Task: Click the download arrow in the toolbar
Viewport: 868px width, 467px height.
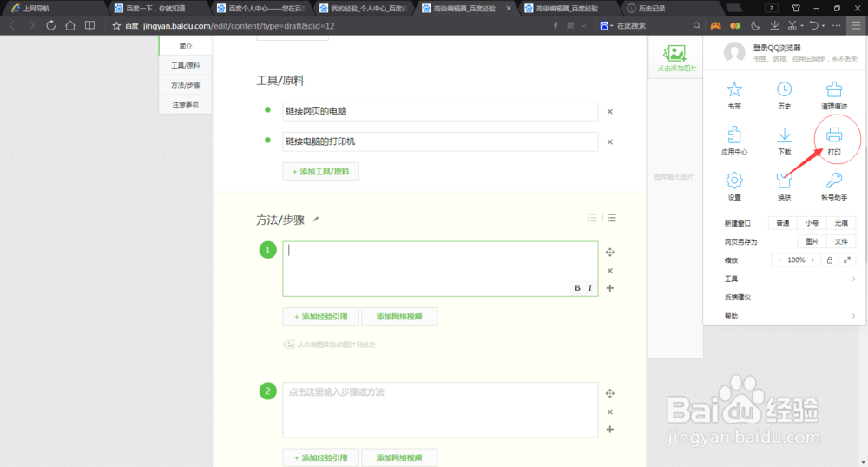Action: pos(774,25)
